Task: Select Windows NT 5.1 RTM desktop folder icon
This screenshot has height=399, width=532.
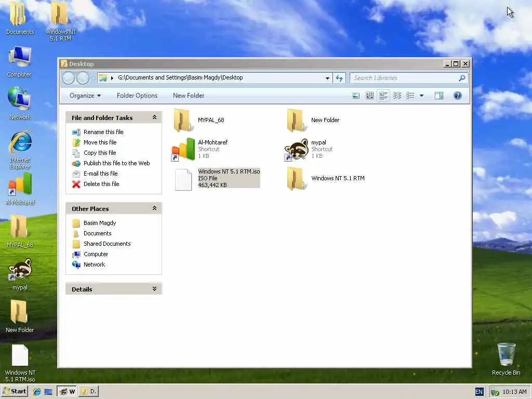Action: tap(60, 21)
